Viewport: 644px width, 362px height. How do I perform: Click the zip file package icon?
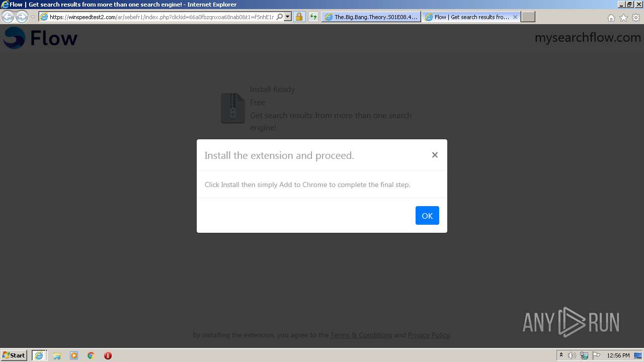(233, 108)
